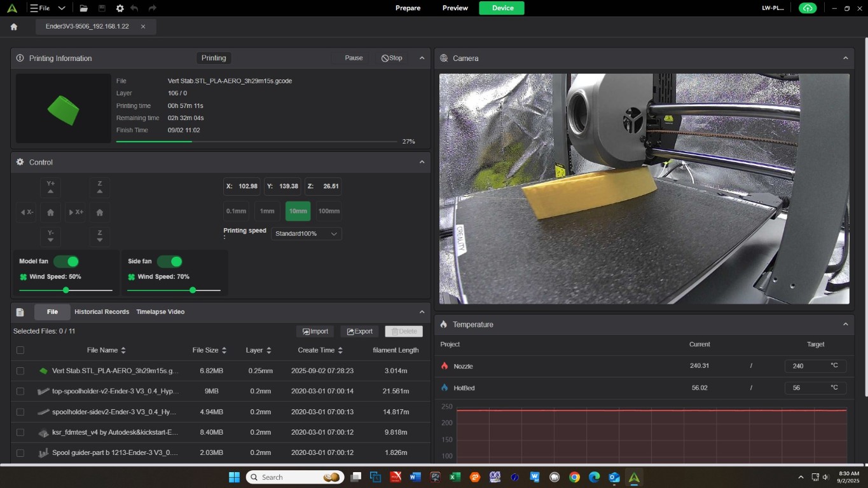
Task: Click the home icon below the logo
Action: [x=14, y=27]
